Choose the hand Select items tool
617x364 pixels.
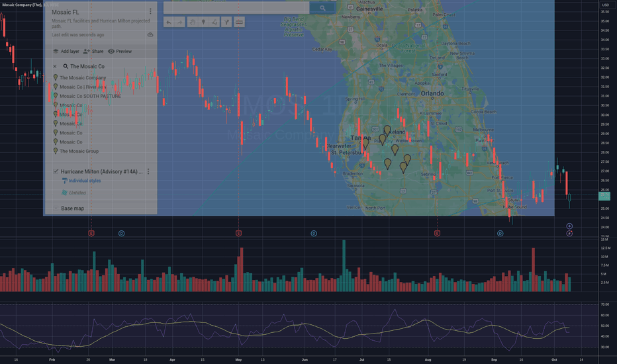(x=193, y=22)
